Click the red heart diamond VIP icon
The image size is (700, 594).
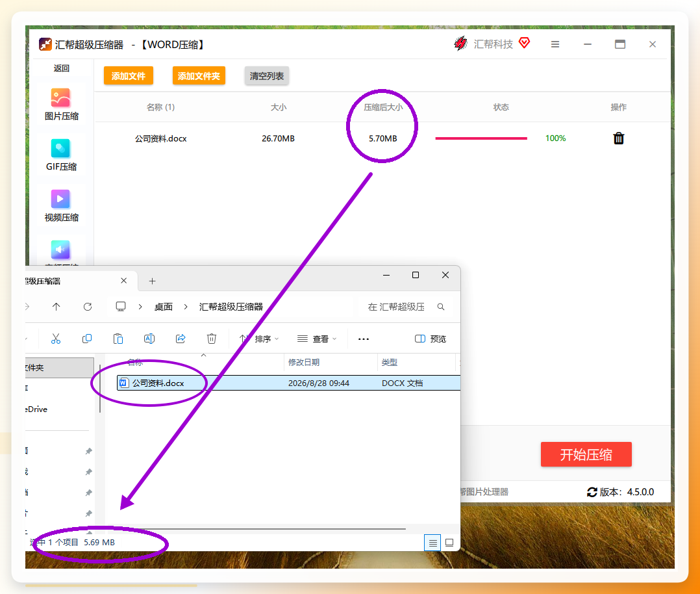[524, 43]
